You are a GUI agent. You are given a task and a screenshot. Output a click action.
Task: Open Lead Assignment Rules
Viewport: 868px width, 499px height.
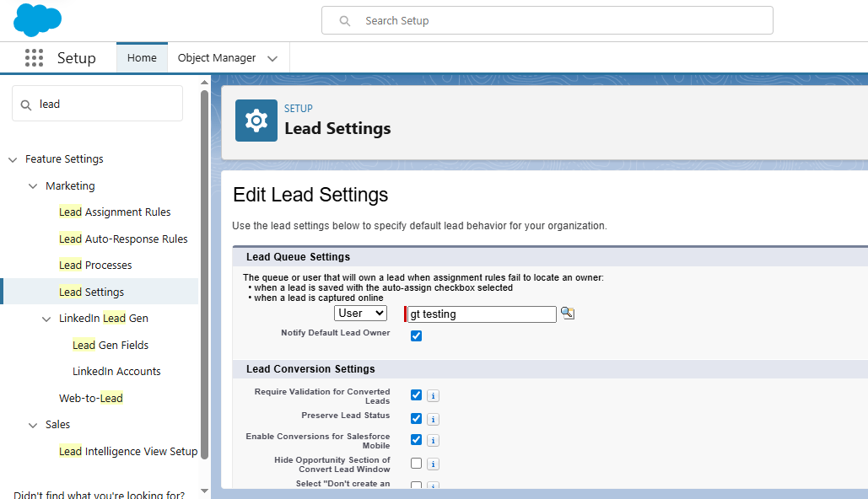(115, 212)
